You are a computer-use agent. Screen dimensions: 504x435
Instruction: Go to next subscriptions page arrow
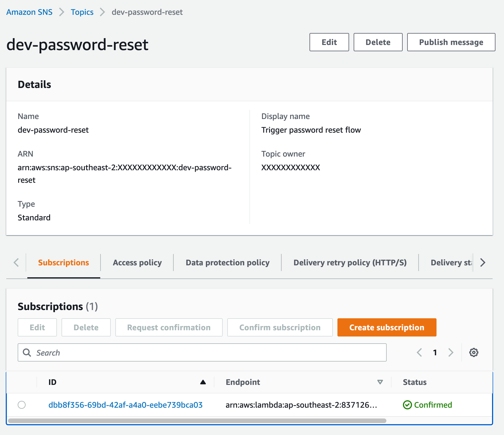[x=450, y=352]
